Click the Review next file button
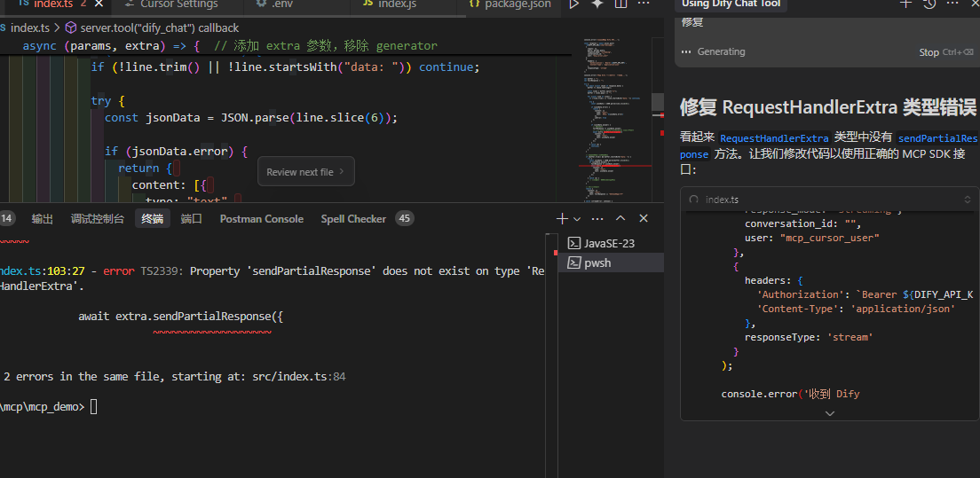980x478 pixels. [306, 172]
